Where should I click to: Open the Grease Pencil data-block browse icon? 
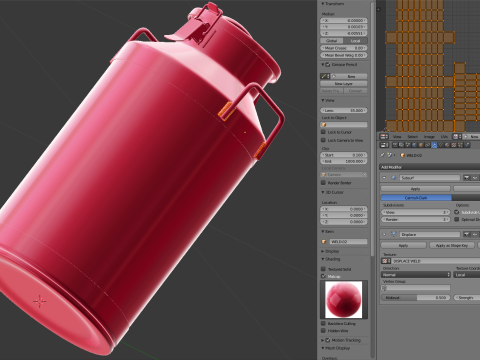pos(325,76)
